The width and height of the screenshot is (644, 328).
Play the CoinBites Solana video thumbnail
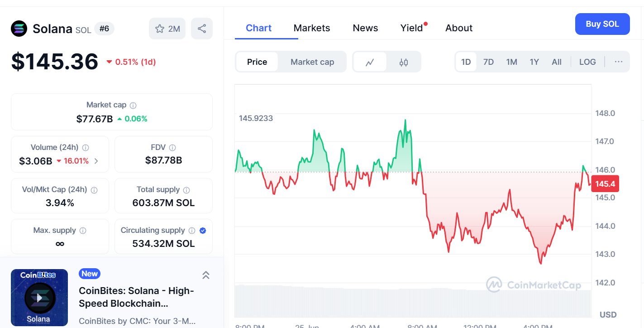pyautogui.click(x=39, y=298)
